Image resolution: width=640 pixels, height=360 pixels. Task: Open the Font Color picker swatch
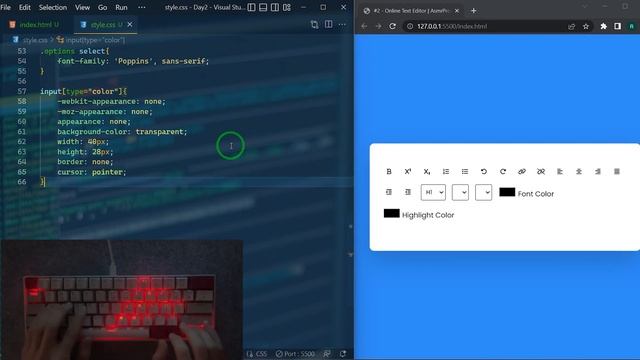(507, 192)
